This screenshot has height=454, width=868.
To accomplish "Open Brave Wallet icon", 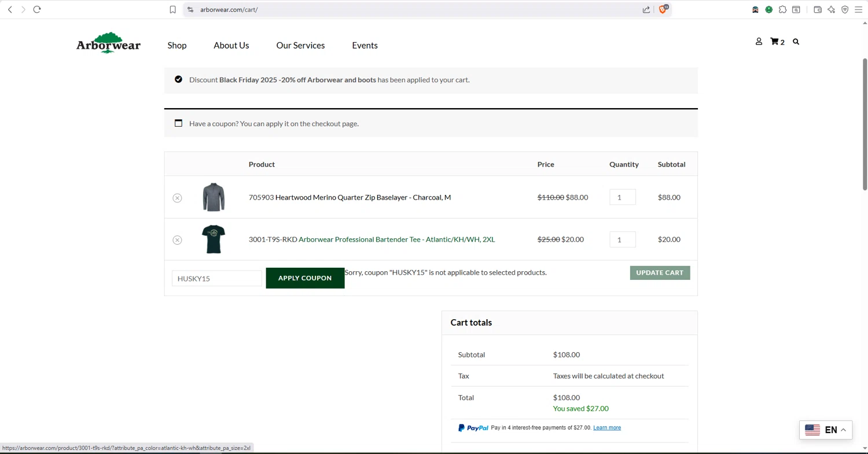I will (818, 9).
